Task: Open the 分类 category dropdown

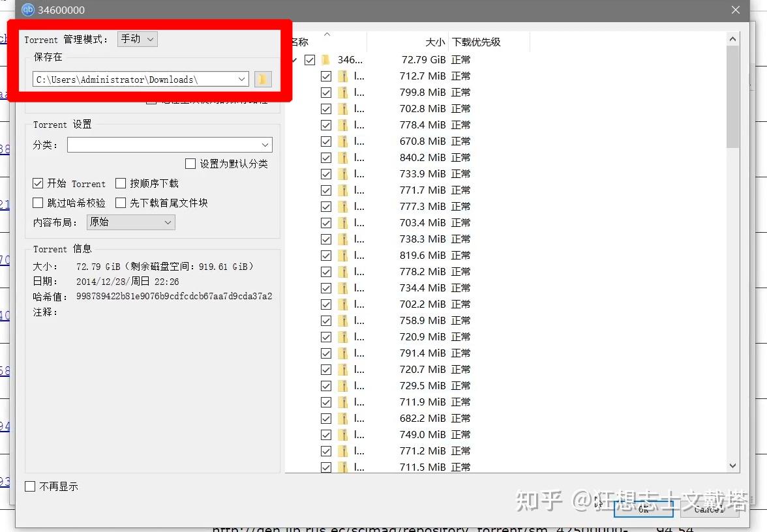Action: (170, 145)
